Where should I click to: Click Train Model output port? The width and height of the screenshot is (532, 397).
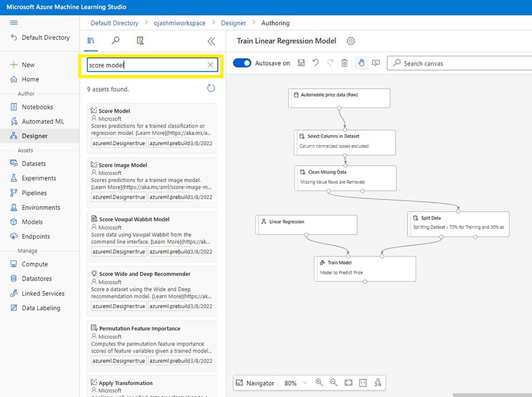[x=365, y=282]
